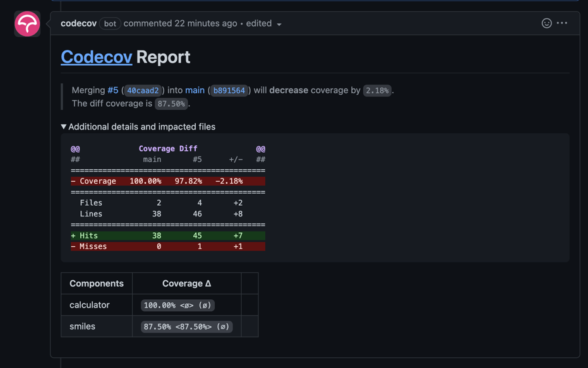Screen dimensions: 588x368
Task: Open the comment options ellipsis menu
Action: (561, 23)
